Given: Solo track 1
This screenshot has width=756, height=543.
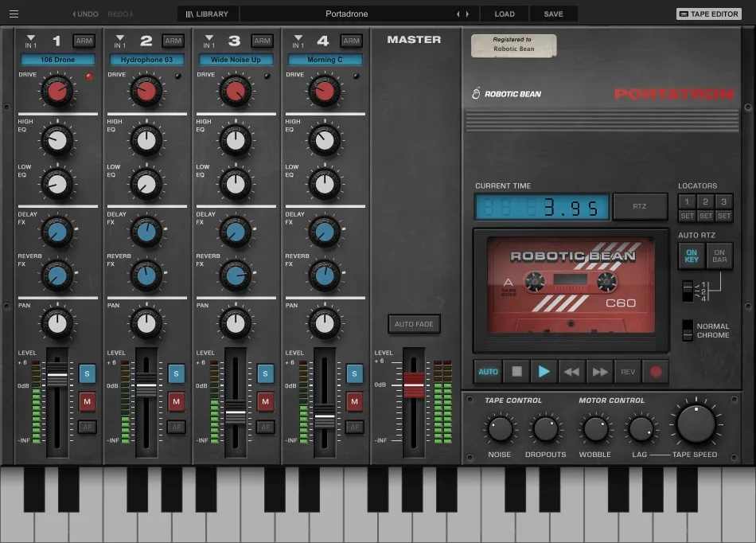Looking at the screenshot, I should [x=87, y=373].
